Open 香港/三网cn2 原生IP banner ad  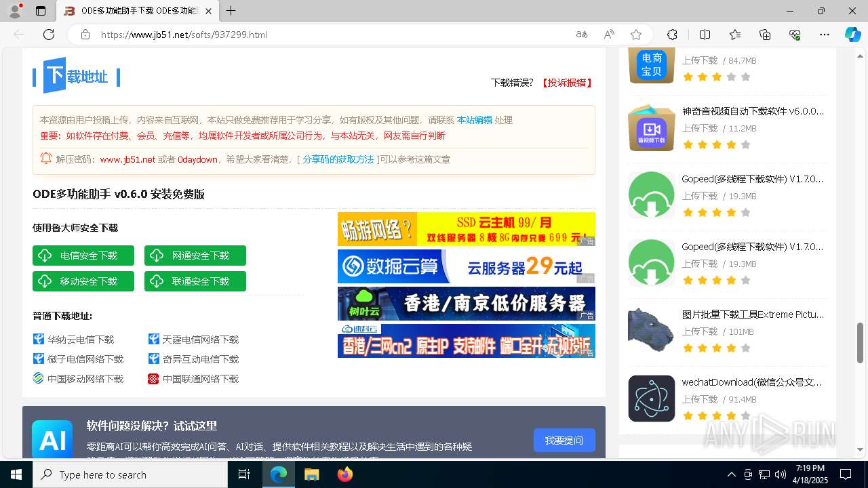[467, 341]
